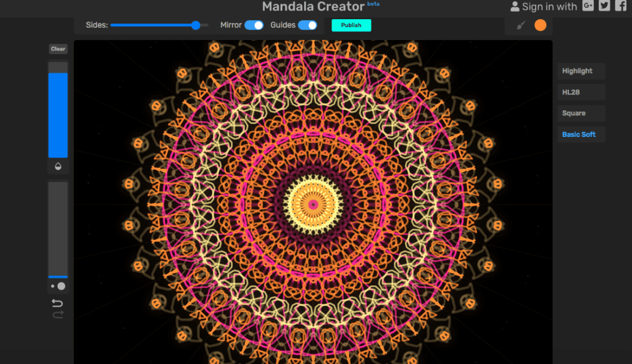Select the HL28 brush
The width and height of the screenshot is (632, 364).
point(581,92)
